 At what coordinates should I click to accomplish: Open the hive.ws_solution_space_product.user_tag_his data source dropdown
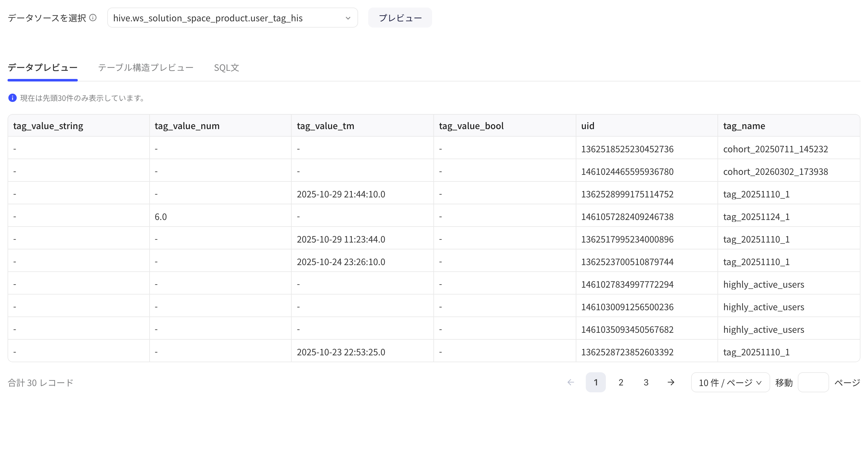232,18
